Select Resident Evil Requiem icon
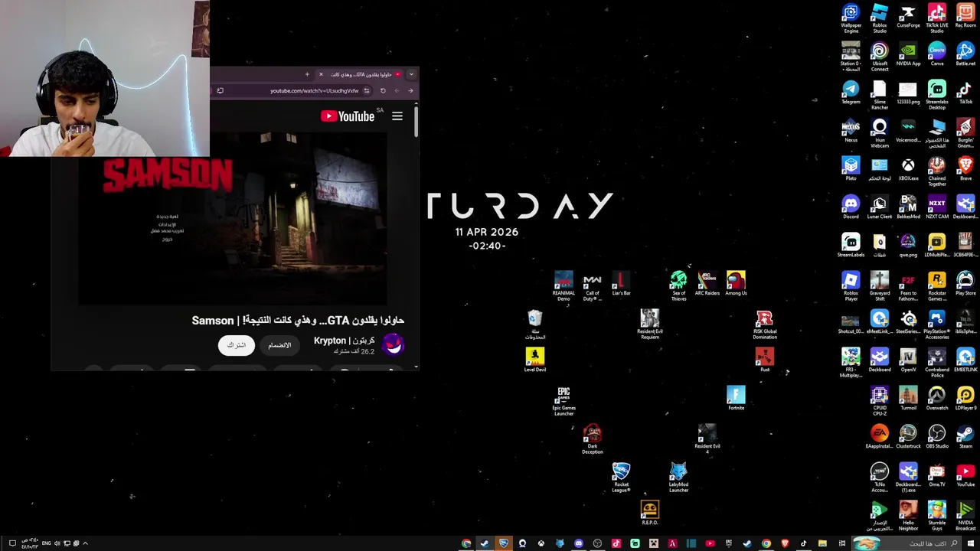 [x=649, y=324]
